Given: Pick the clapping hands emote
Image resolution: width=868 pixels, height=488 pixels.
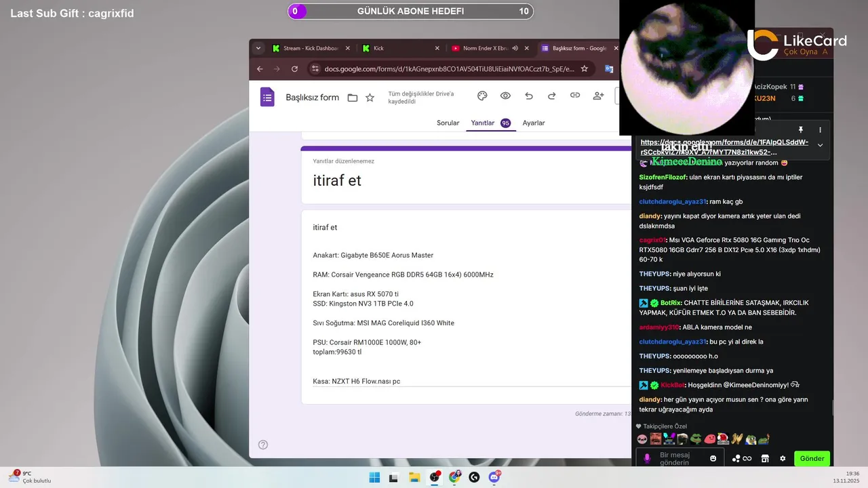Looking at the screenshot, I should pos(737,439).
